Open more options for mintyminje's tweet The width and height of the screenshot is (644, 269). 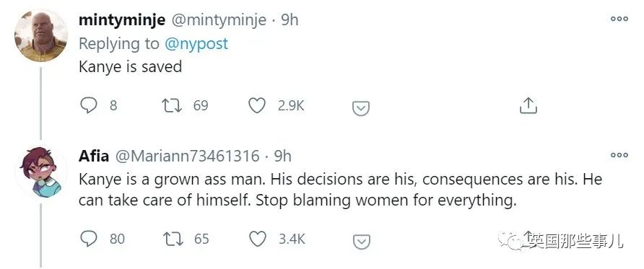pos(619,19)
